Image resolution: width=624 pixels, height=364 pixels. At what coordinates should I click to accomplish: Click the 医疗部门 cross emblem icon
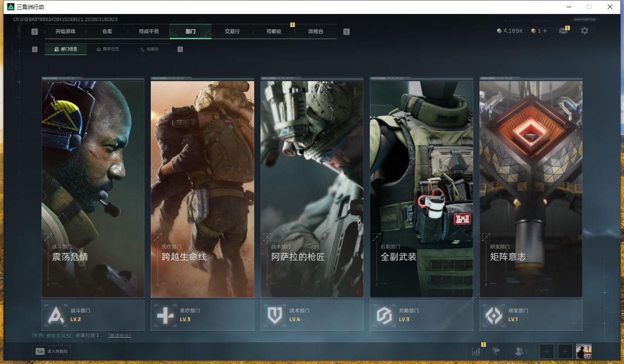tap(165, 315)
